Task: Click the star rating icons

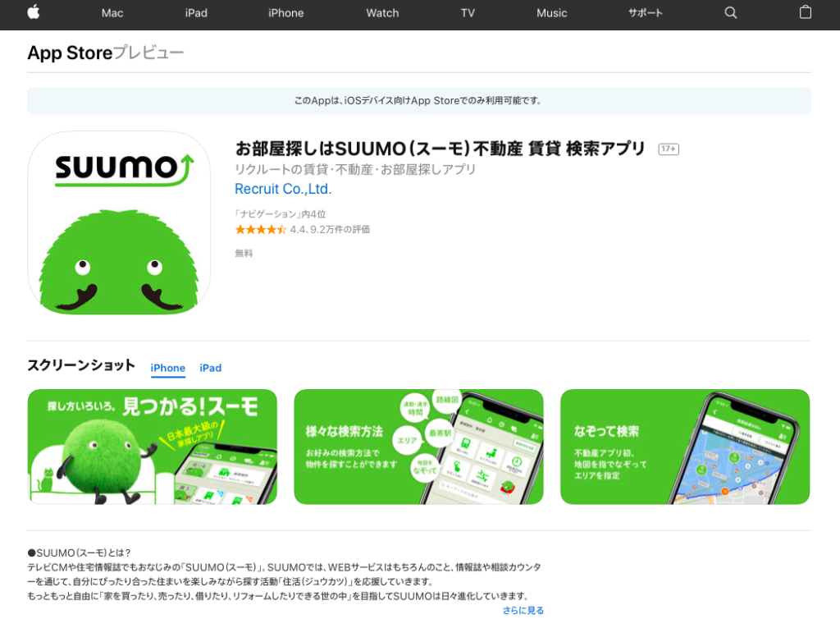Action: coord(261,230)
